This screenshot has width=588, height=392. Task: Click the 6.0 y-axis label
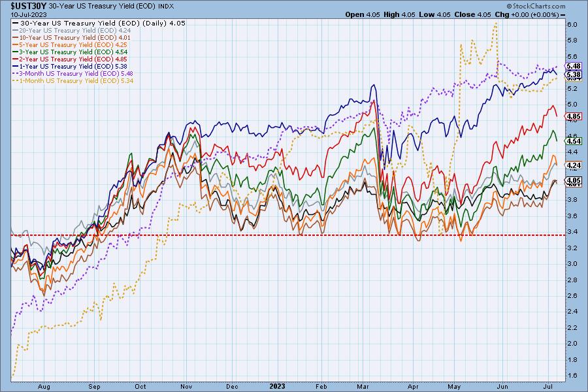(572, 24)
